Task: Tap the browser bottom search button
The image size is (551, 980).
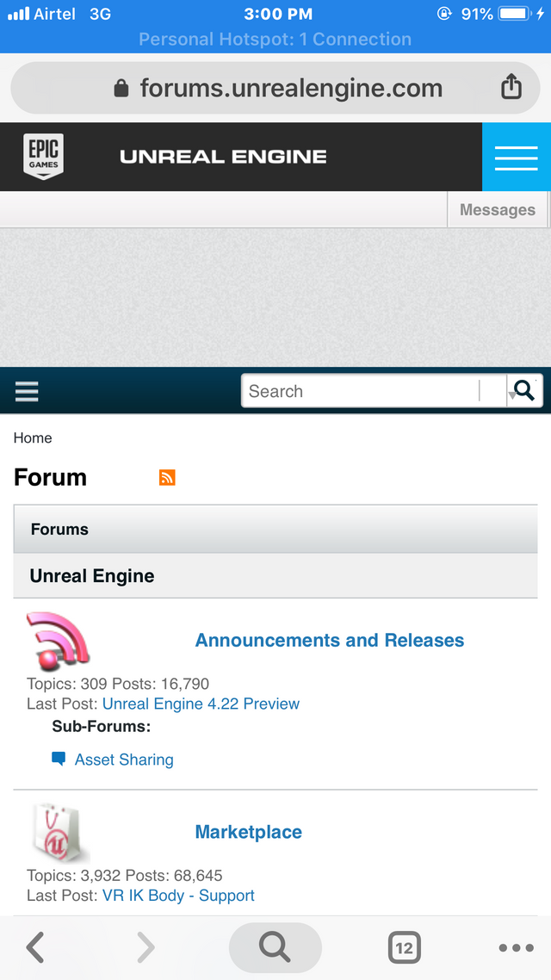Action: 275,947
